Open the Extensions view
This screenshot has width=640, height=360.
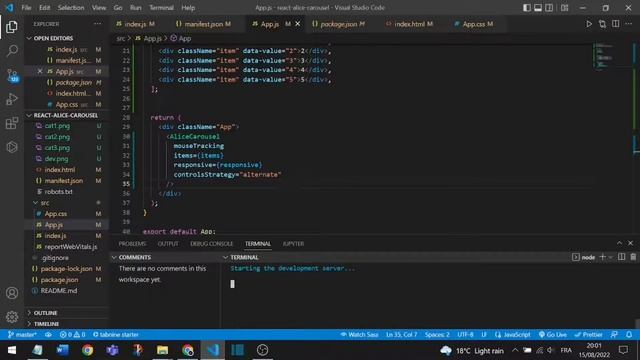[12, 123]
